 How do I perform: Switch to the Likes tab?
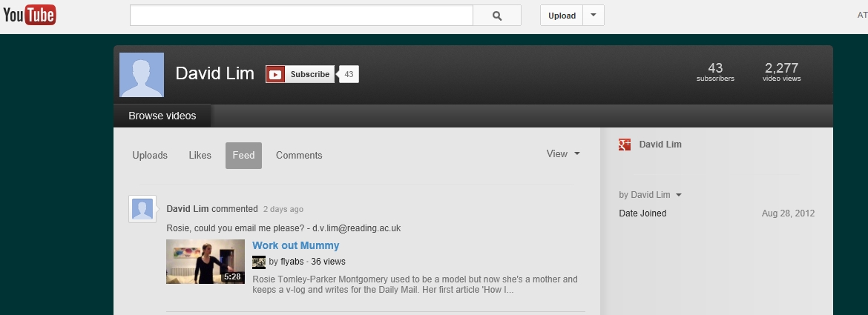[200, 156]
